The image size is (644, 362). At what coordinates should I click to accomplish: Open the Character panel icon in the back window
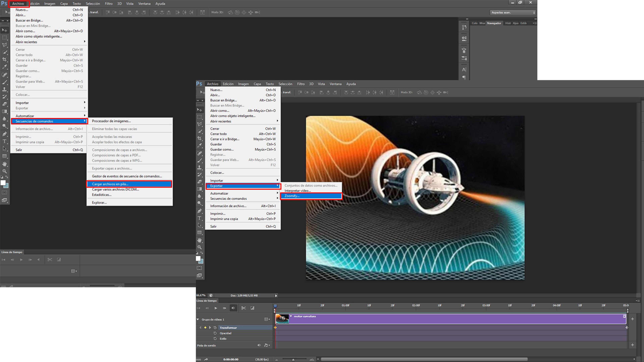[464, 70]
